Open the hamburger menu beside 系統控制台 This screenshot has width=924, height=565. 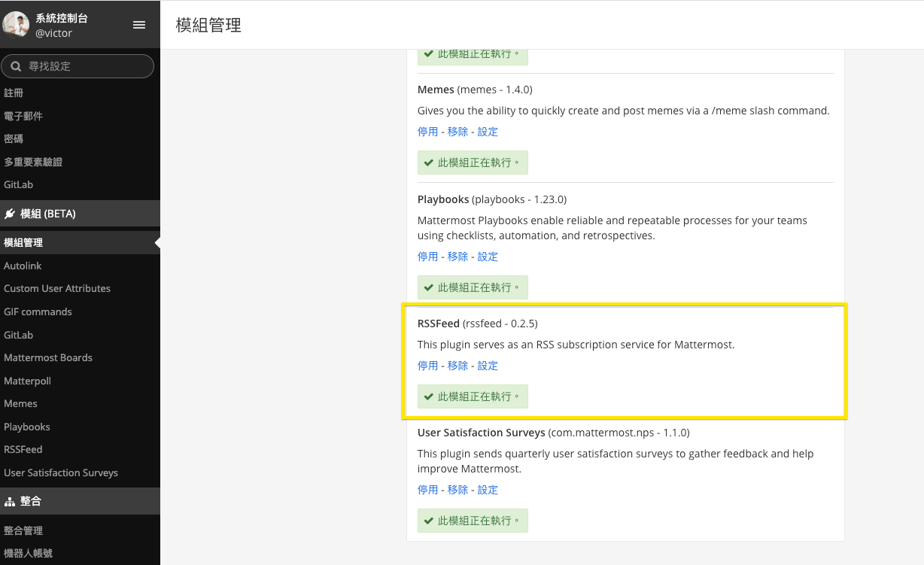(139, 25)
